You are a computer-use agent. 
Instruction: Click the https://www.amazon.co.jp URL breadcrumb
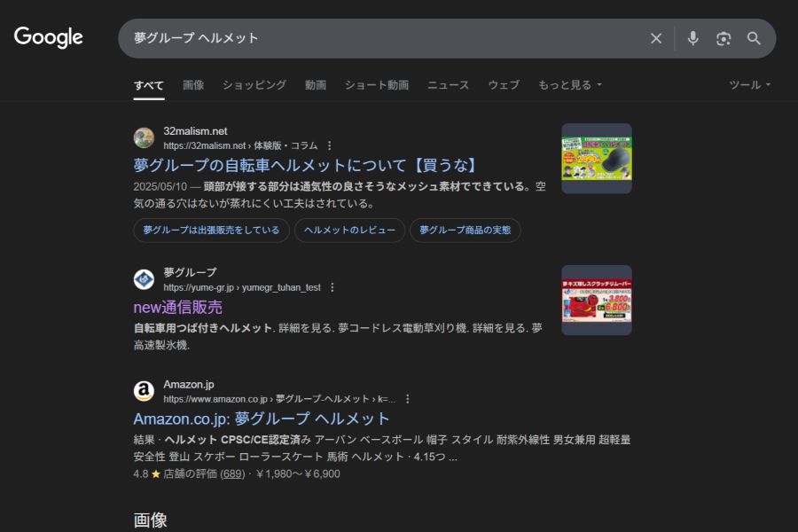[279, 399]
